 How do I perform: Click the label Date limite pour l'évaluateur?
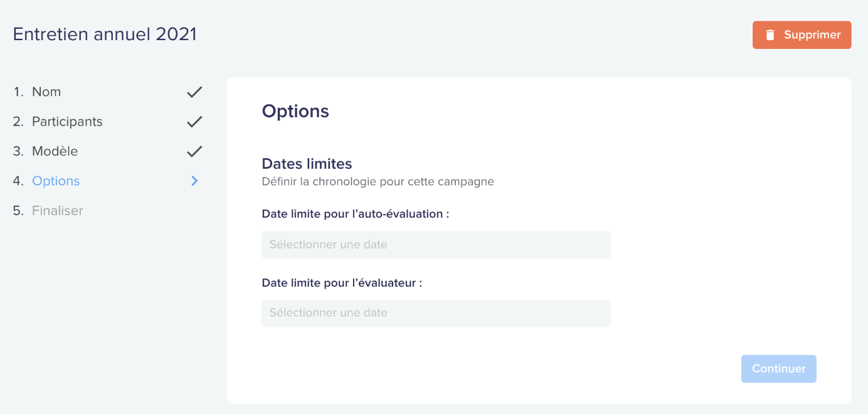click(x=342, y=283)
